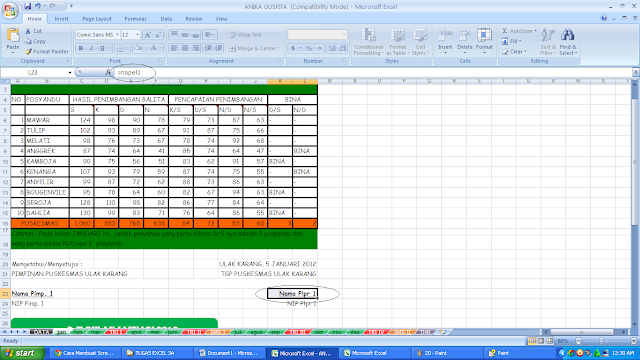Increase decimal places
Screen dimensions: 640x360
[x=332, y=48]
